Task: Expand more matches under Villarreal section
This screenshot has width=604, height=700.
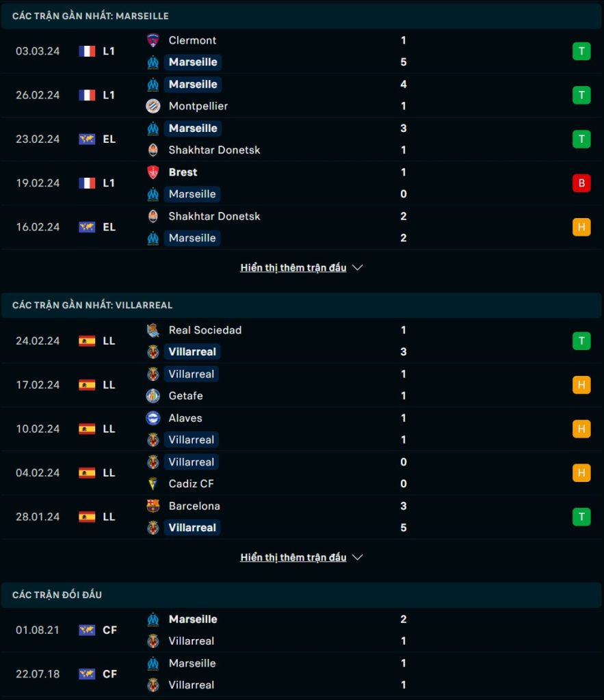Action: [x=293, y=557]
